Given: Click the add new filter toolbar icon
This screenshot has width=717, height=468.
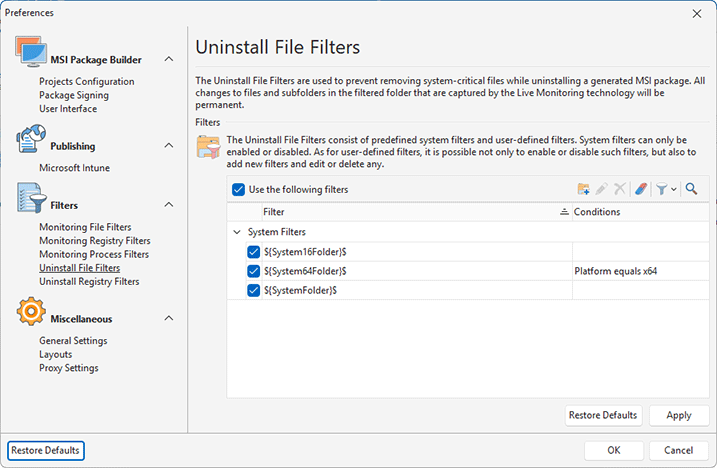Looking at the screenshot, I should (583, 189).
